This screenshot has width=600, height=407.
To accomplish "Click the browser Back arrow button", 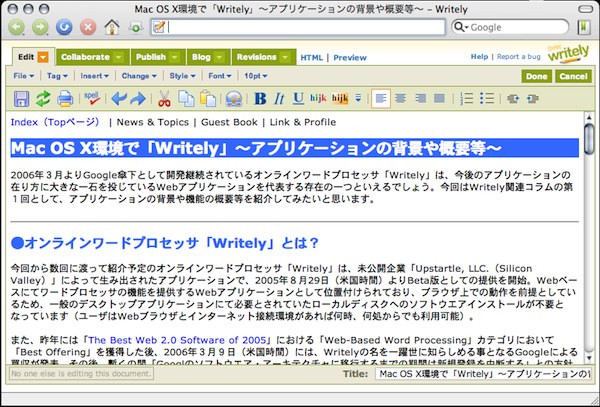I will pos(17,27).
